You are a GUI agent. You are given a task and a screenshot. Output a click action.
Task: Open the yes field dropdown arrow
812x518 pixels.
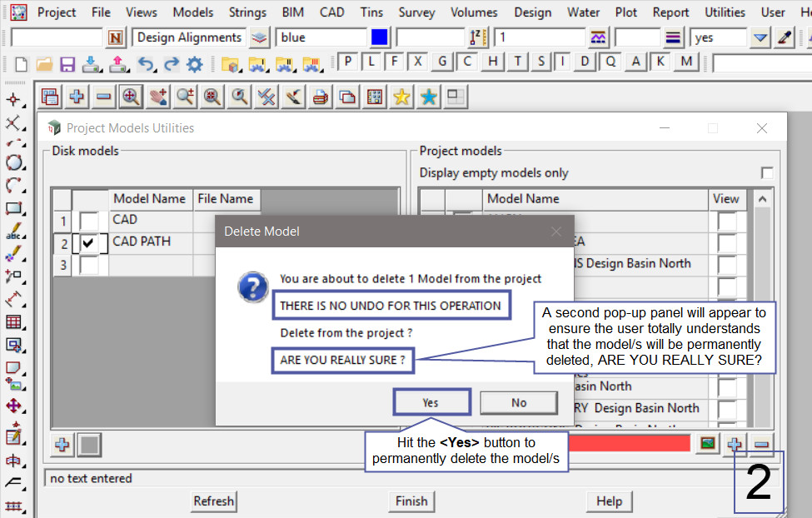point(760,37)
